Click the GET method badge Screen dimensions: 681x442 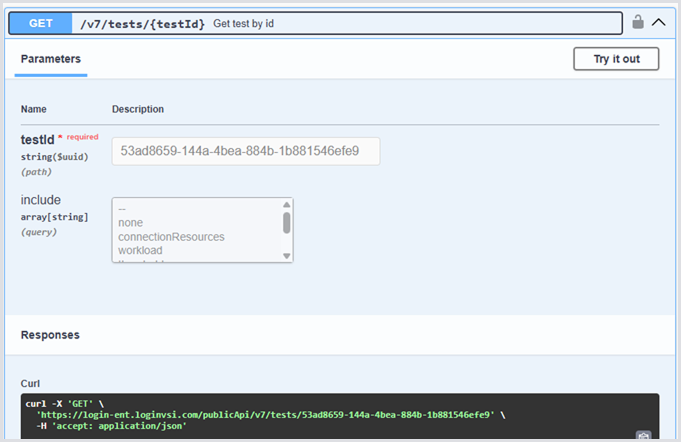point(40,22)
